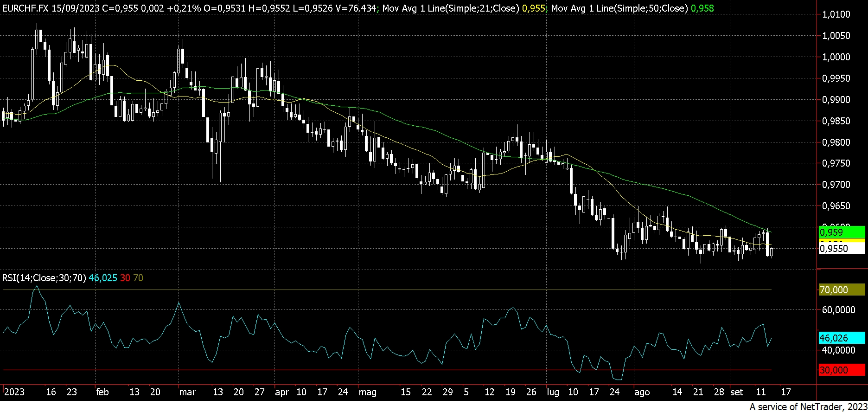Viewport: 868px width, 412px height.
Task: Click the 60,0000 RSI axis label
Action: pyautogui.click(x=838, y=310)
